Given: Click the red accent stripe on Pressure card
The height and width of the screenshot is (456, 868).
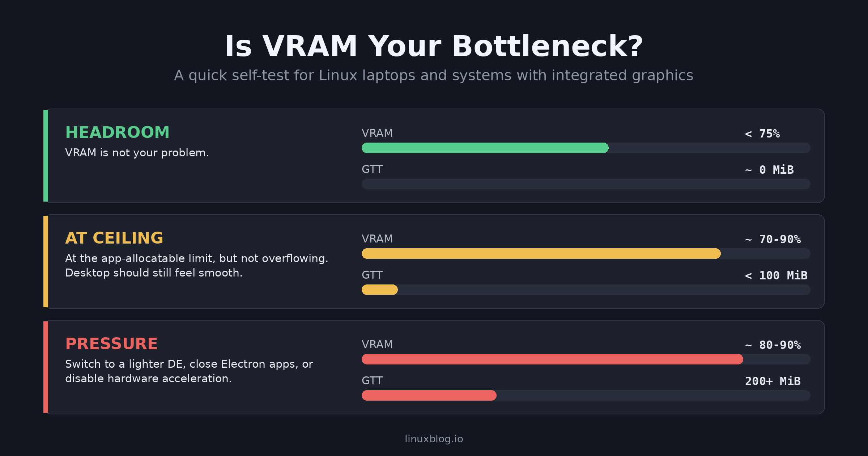Looking at the screenshot, I should pyautogui.click(x=46, y=367).
